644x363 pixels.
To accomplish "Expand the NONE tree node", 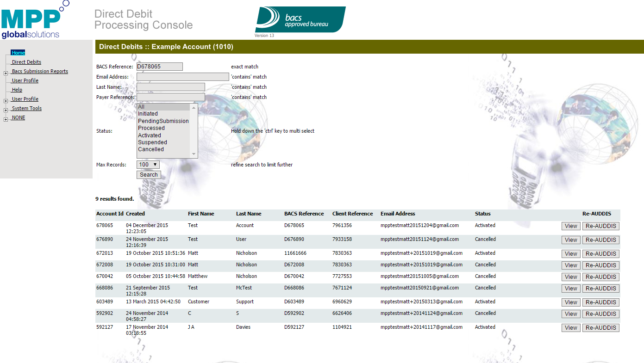I will (6, 119).
